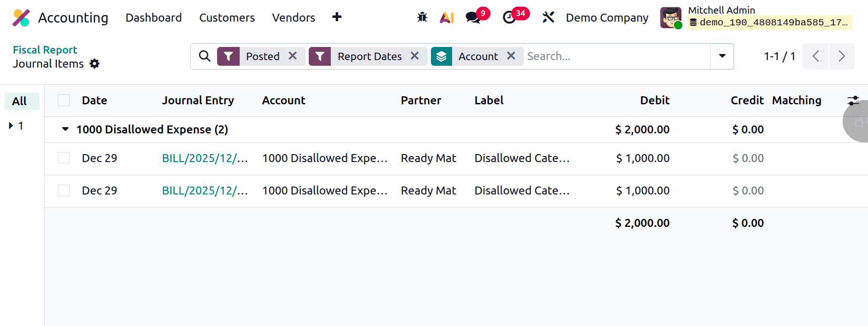The image size is (868, 326).
Task: Go to previous page arrow
Action: (815, 56)
